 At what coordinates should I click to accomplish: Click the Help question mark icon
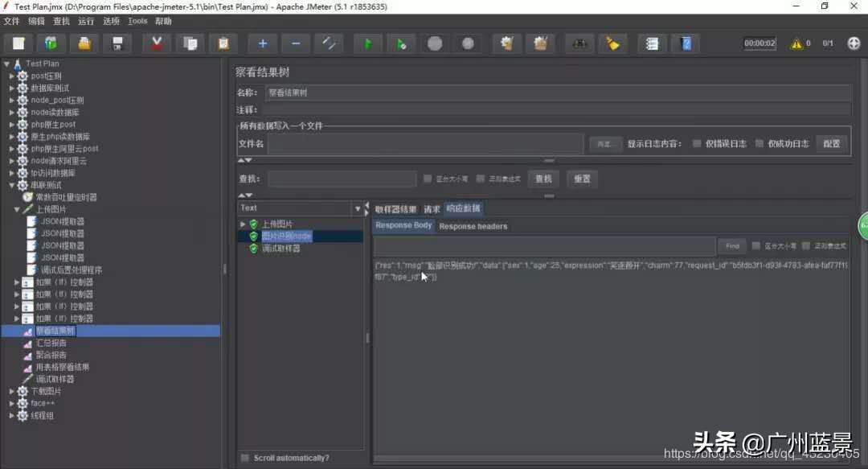tap(686, 43)
